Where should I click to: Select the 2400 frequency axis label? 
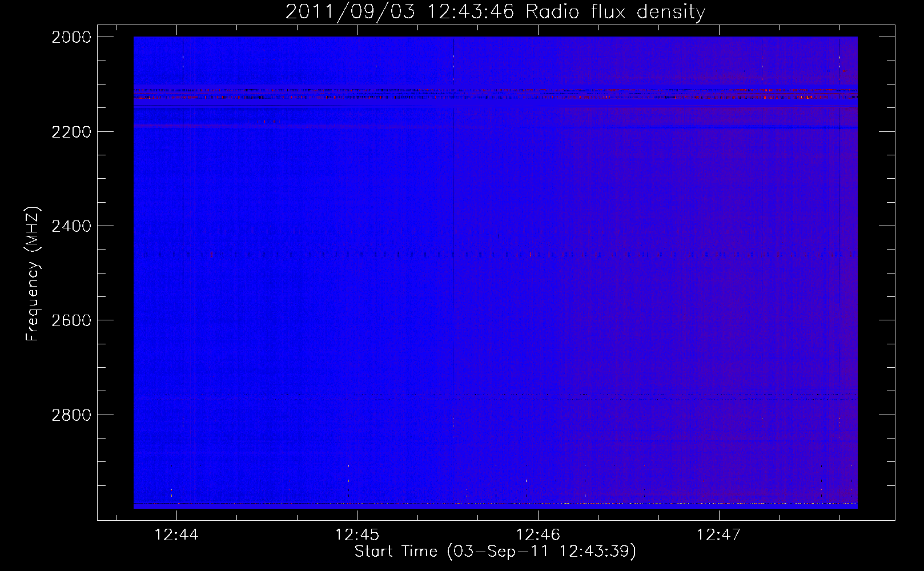point(71,226)
